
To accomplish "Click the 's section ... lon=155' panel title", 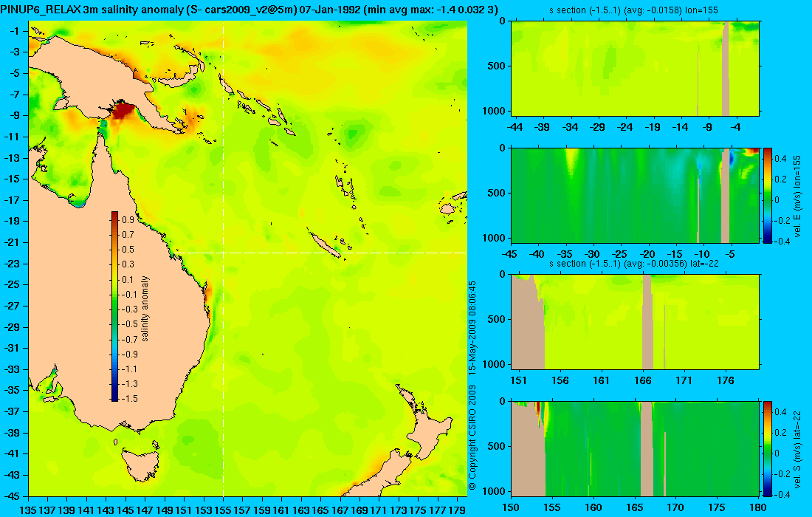I will 633,10.
